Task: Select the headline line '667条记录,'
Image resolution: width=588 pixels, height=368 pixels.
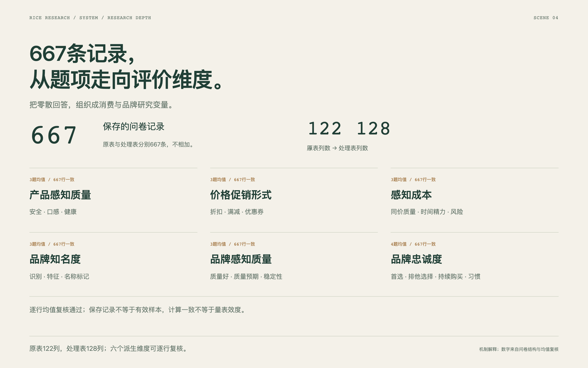Action: click(x=82, y=54)
